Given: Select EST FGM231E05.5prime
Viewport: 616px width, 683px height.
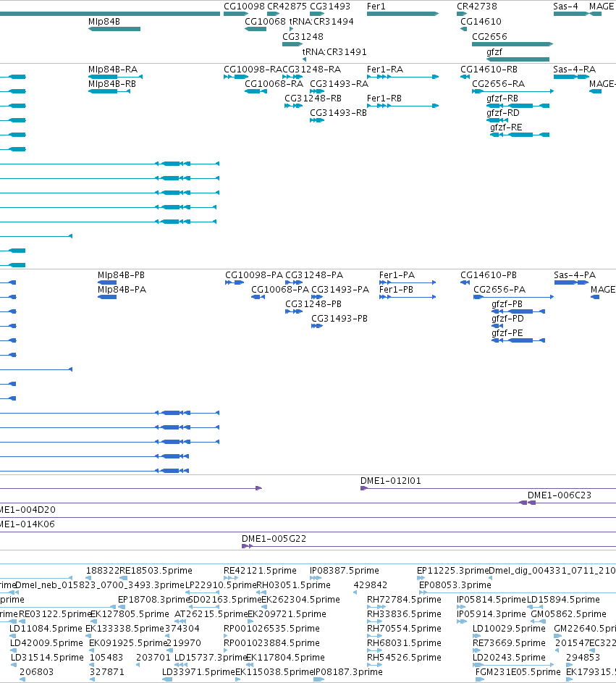Looking at the screenshot, I should [480, 679].
